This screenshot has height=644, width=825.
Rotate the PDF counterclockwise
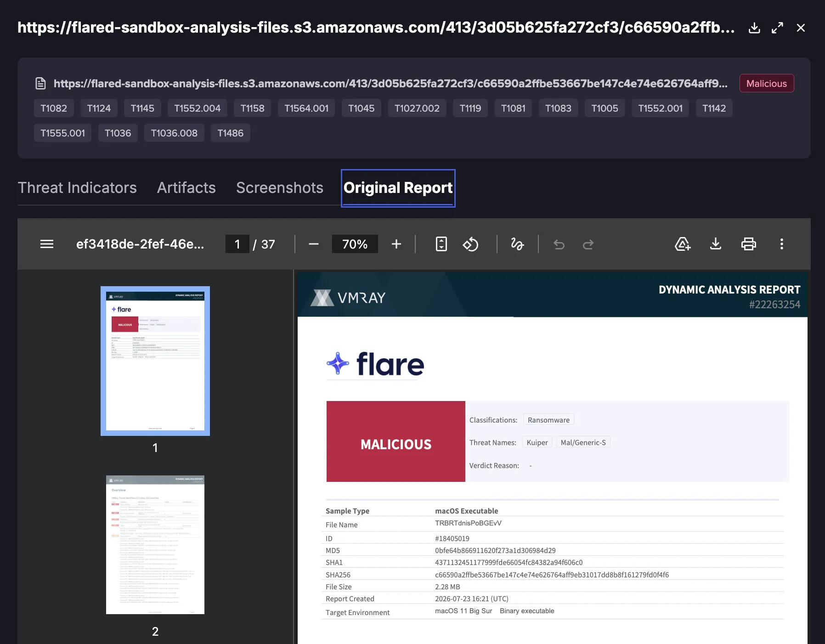pos(471,244)
